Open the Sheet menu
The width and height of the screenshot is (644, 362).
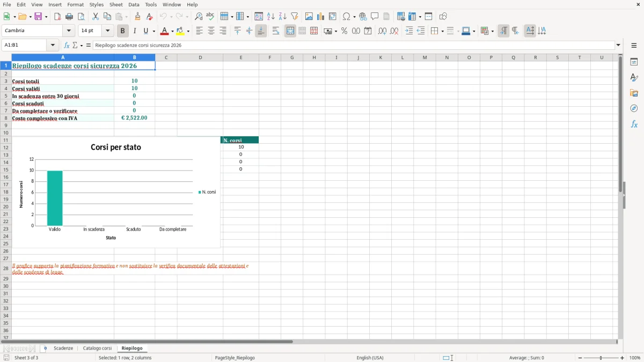116,4
